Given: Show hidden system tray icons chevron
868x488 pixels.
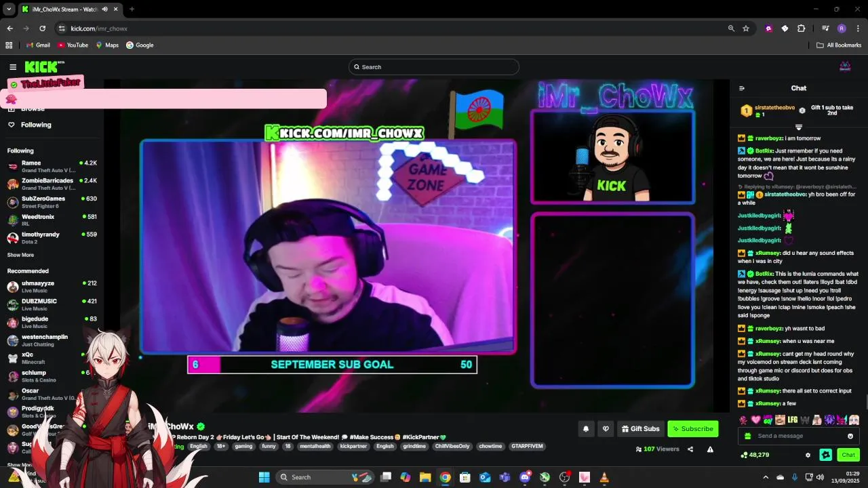Looking at the screenshot, I should [x=766, y=477].
